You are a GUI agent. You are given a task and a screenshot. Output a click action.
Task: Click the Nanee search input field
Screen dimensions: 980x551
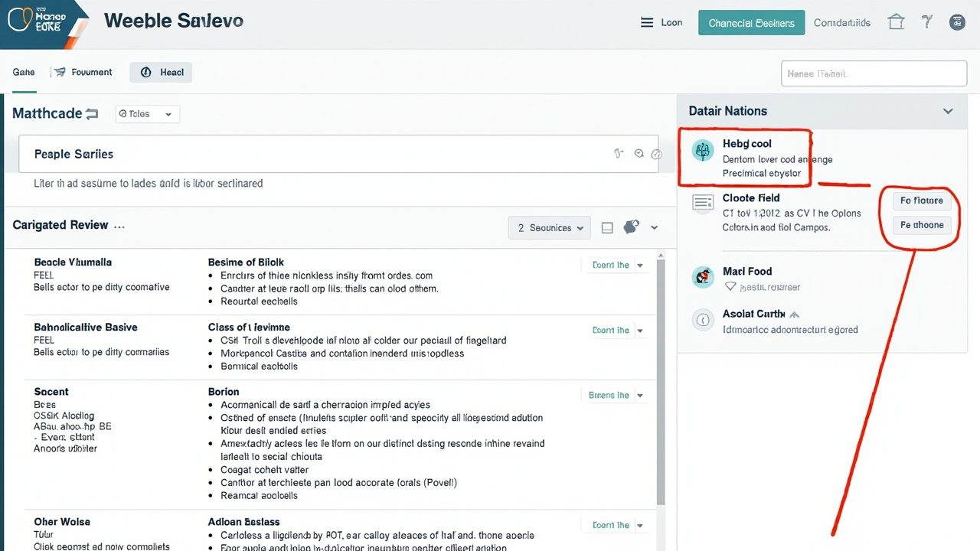[x=874, y=73]
